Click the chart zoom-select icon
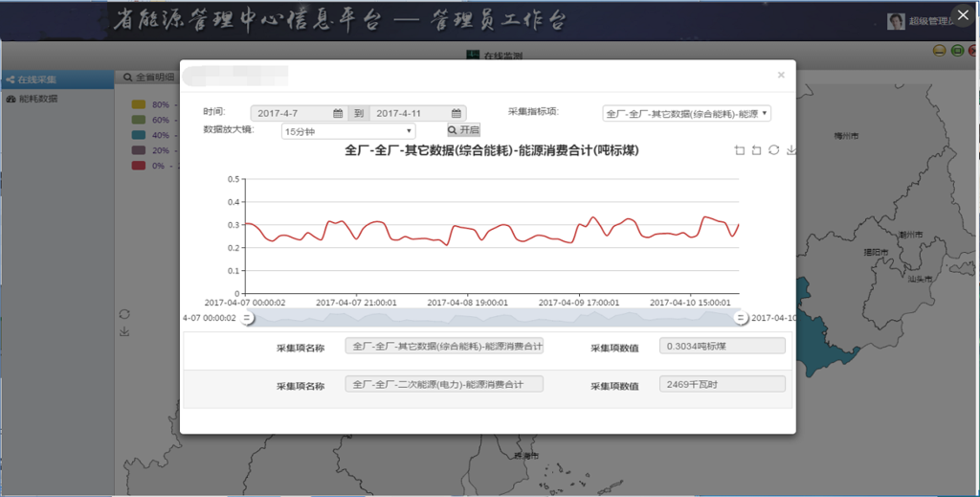The image size is (980, 497). click(739, 150)
